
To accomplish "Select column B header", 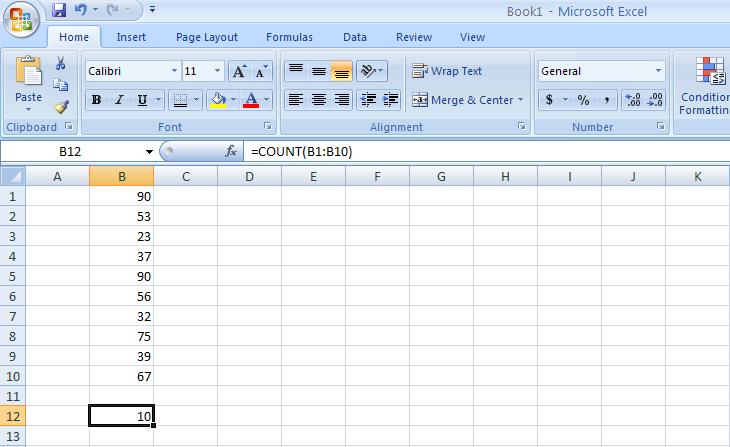I will [122, 176].
